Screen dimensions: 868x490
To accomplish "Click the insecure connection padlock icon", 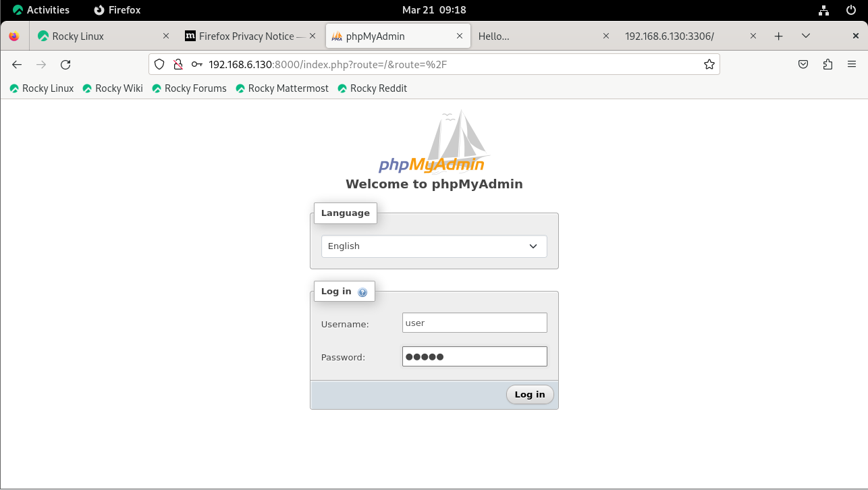I will pyautogui.click(x=178, y=65).
